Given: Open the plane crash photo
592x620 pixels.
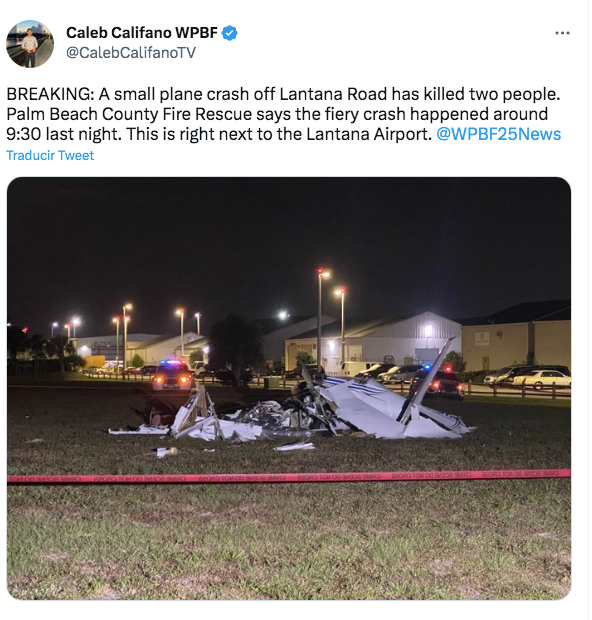Looking at the screenshot, I should [x=289, y=388].
